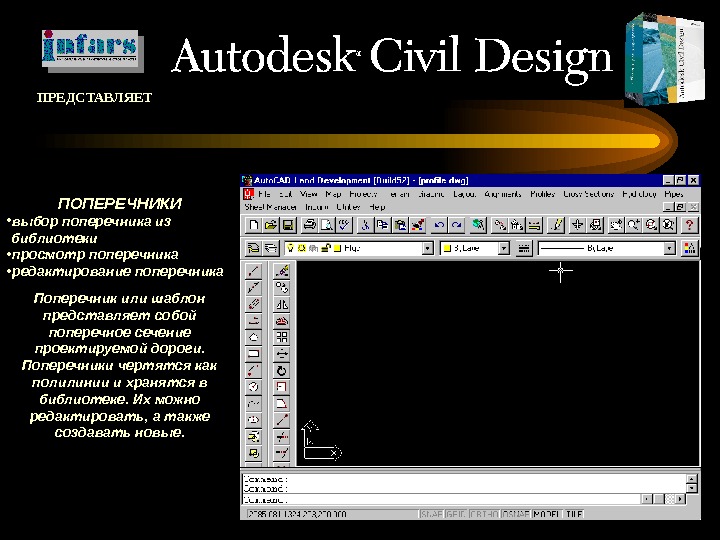Image resolution: width=720 pixels, height=540 pixels.
Task: Click the New drawing icon
Action: pos(253,225)
